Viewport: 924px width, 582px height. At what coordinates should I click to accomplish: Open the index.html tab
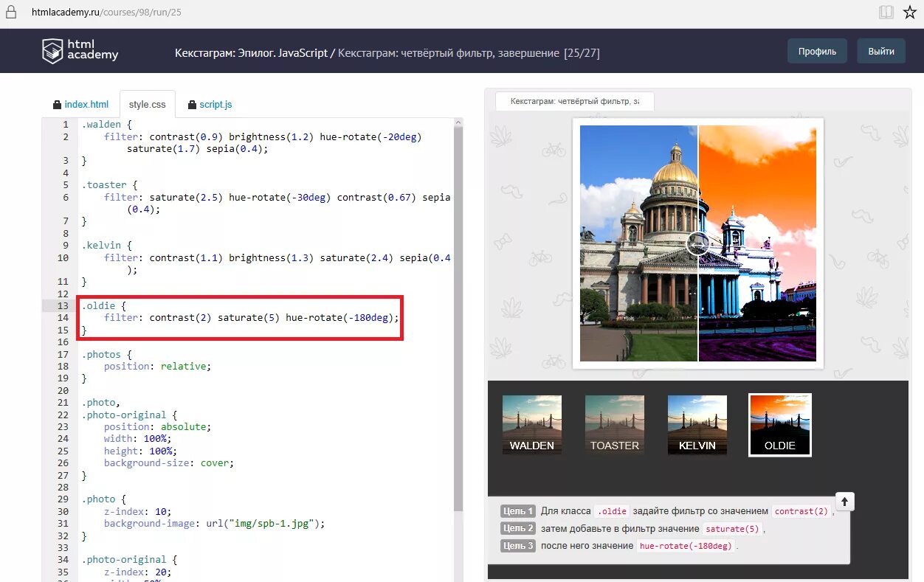[80, 105]
